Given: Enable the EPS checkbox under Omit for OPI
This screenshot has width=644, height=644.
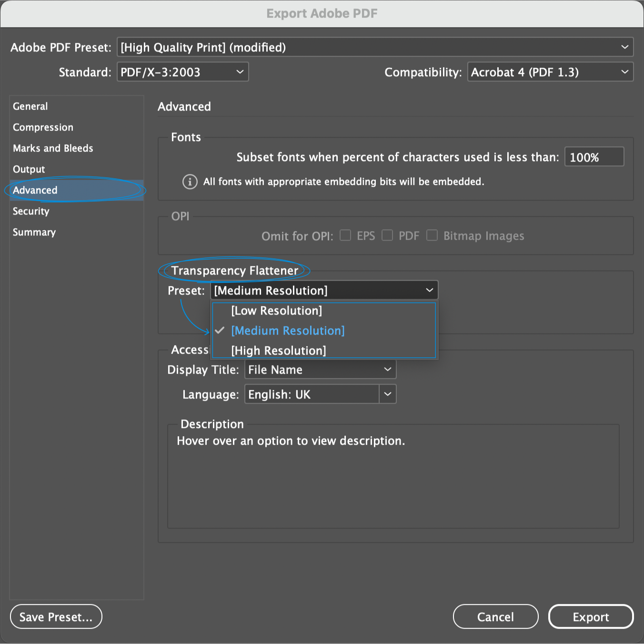Looking at the screenshot, I should (x=345, y=235).
